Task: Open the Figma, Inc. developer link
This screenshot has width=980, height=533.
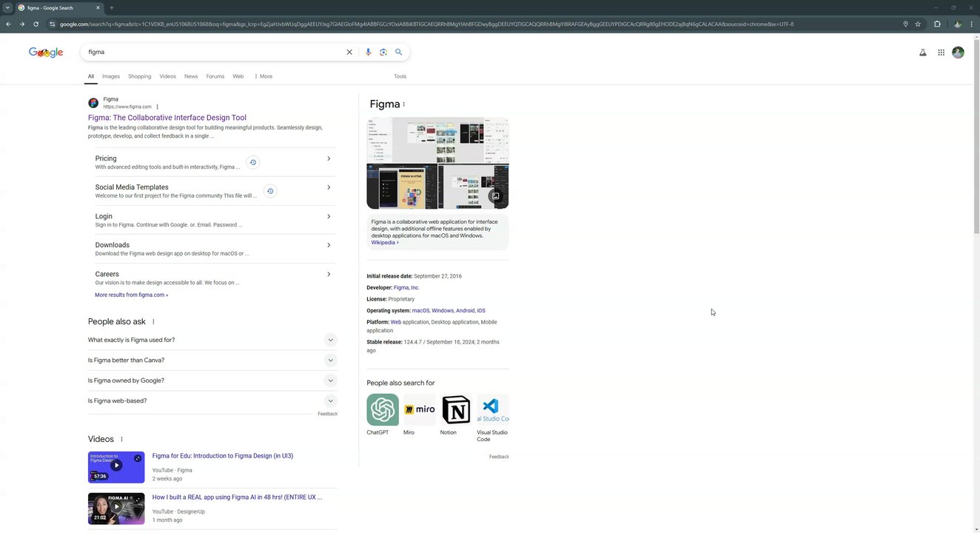Action: 406,287
